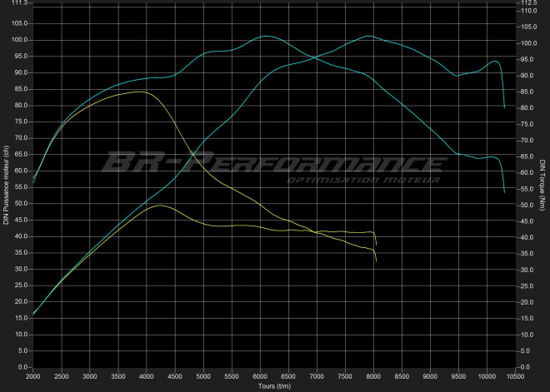Click the 4500 tick on the RPM axis

pos(175,376)
